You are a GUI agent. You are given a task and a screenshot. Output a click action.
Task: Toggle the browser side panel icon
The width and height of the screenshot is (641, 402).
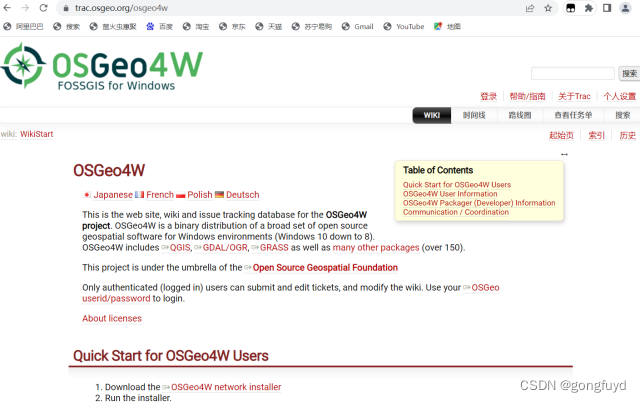coord(607,8)
